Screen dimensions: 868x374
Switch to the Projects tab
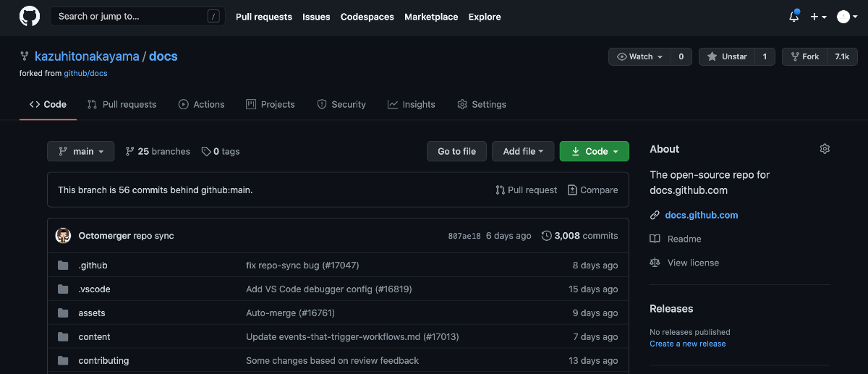tap(271, 104)
